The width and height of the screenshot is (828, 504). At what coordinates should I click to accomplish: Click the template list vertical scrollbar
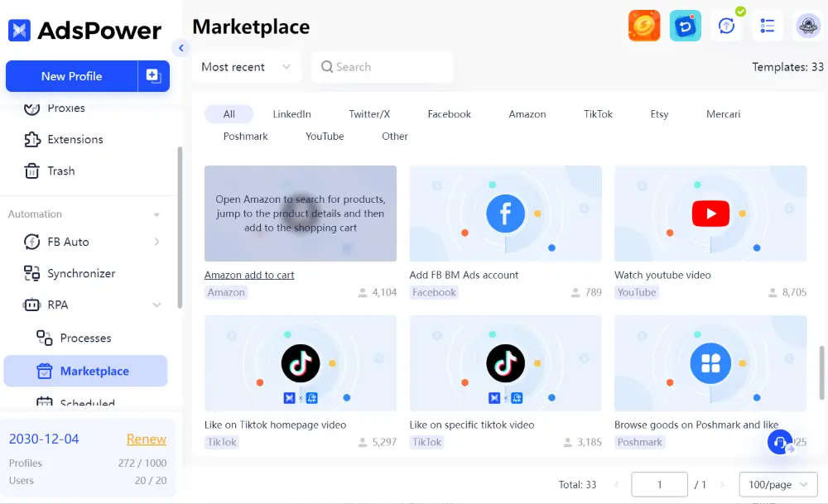tap(821, 372)
